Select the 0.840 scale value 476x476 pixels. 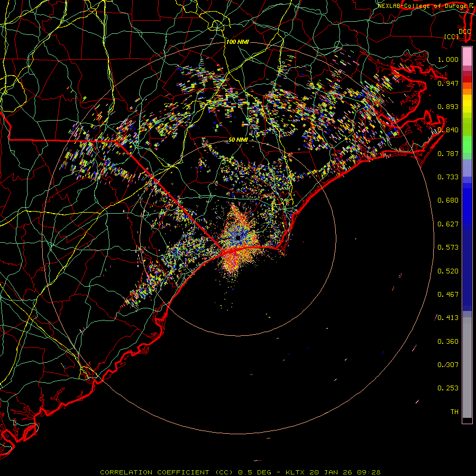(x=448, y=130)
